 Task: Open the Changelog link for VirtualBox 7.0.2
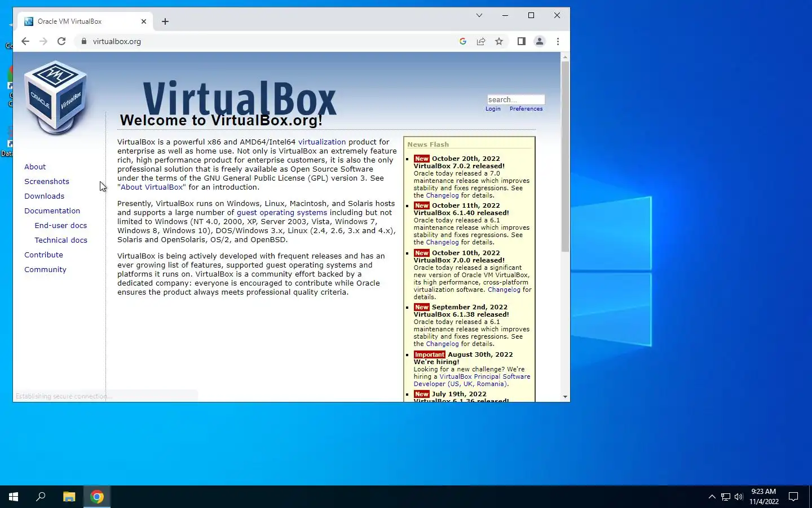pyautogui.click(x=442, y=196)
